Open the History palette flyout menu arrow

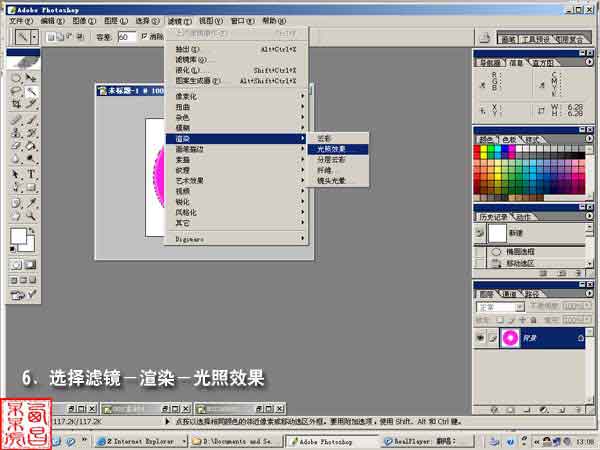pos(589,216)
